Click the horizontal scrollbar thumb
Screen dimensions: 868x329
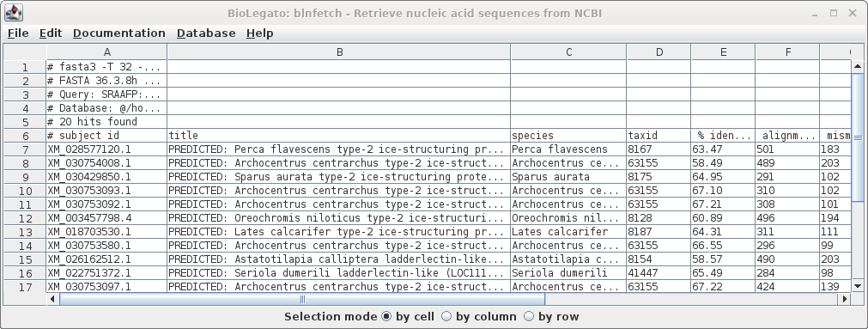pyautogui.click(x=302, y=299)
